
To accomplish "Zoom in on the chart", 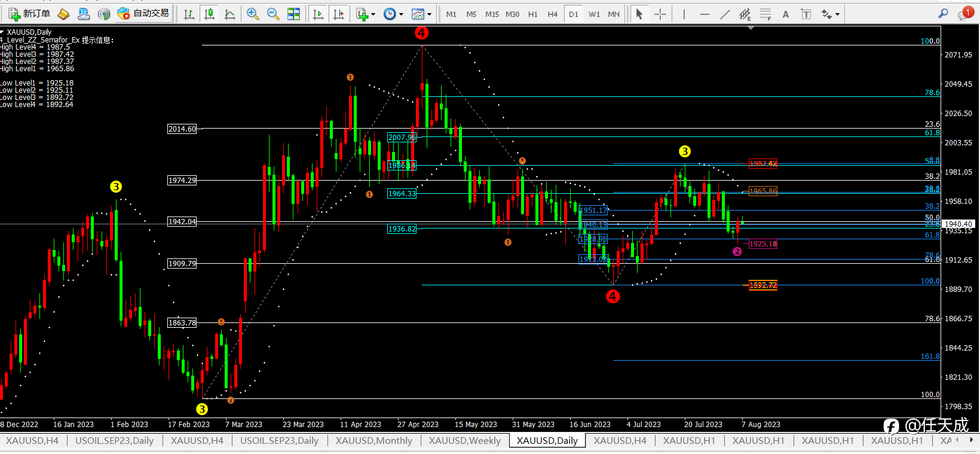I will click(x=253, y=14).
